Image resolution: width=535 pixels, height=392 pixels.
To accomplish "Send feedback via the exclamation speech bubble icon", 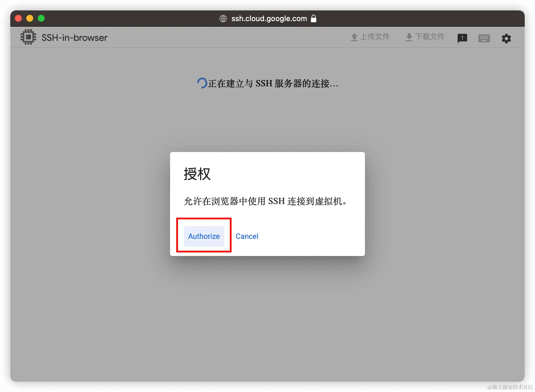I will [x=462, y=38].
